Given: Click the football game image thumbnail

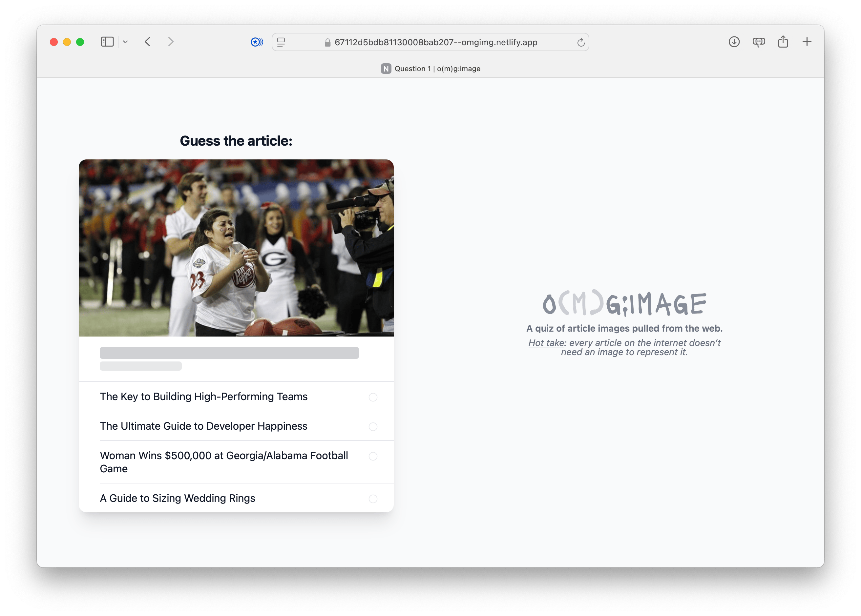Looking at the screenshot, I should [236, 247].
